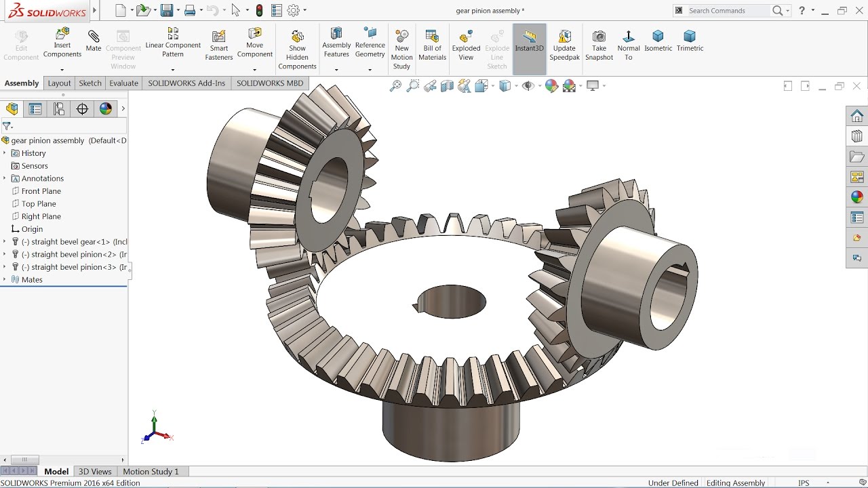Screen dimensions: 868x488
Task: Click Show Hidden Components
Action: click(297, 49)
